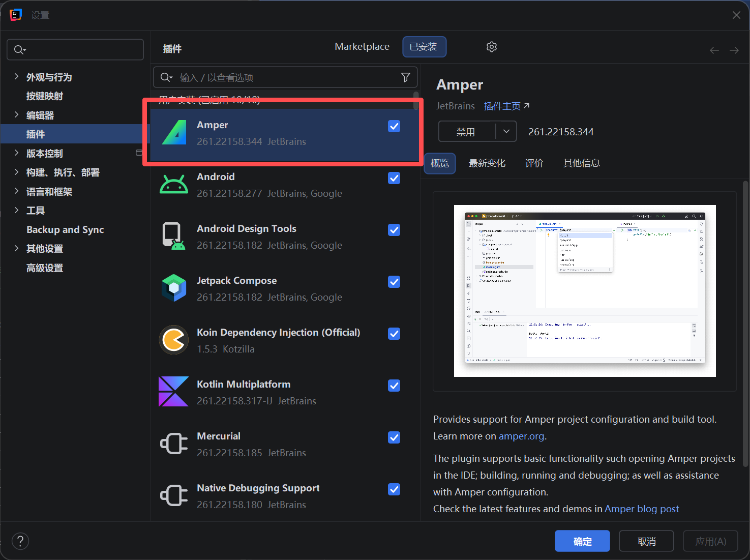
Task: Switch to the Marketplace tab
Action: point(362,47)
